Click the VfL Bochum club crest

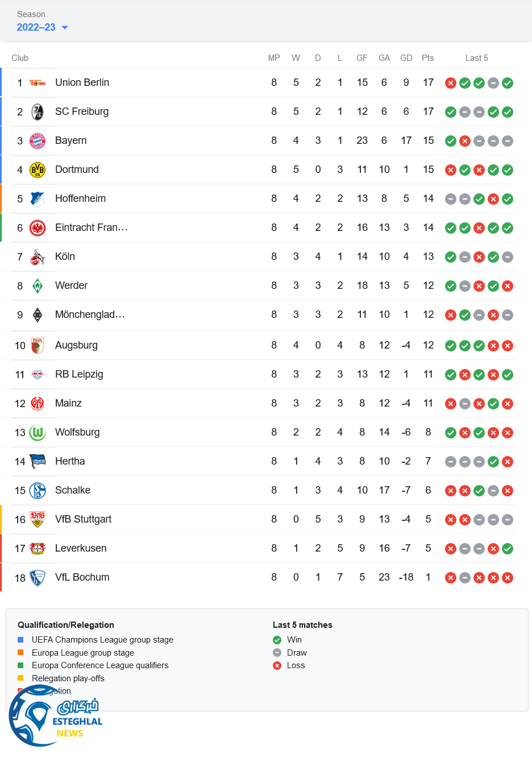pos(38,578)
